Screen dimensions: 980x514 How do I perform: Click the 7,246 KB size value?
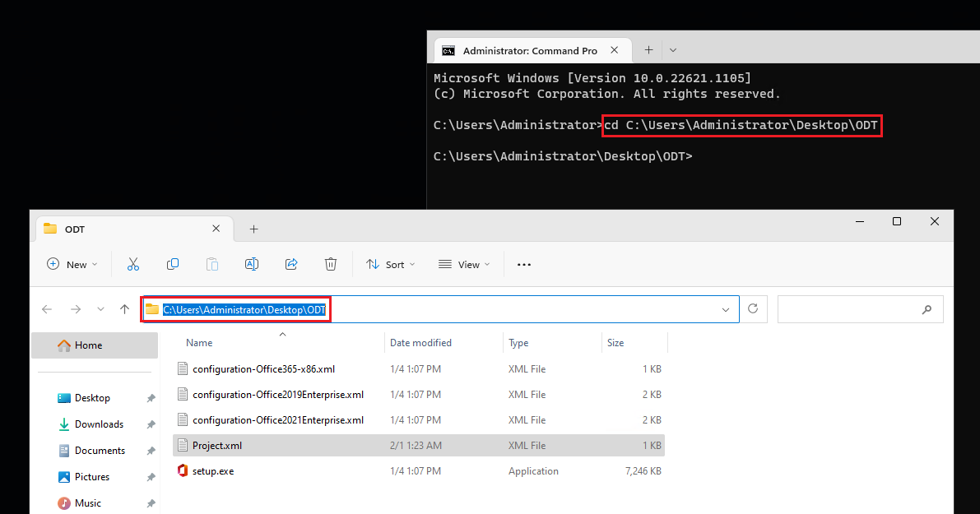[643, 471]
